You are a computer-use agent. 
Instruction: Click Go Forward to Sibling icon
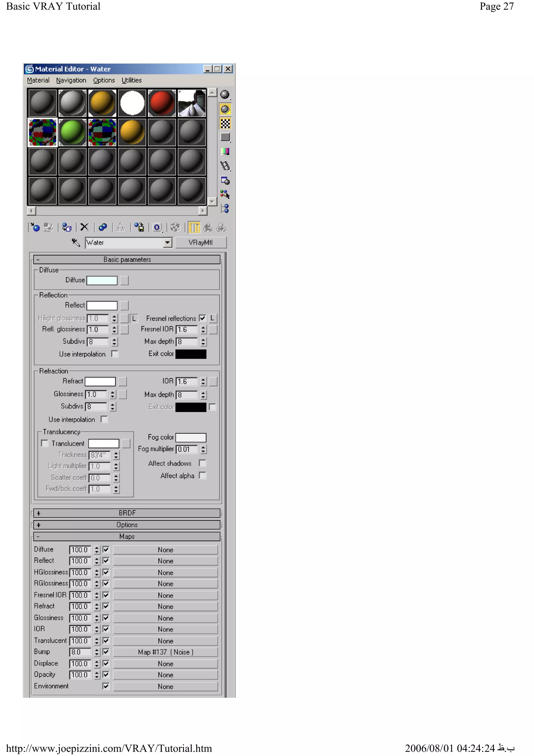(x=221, y=228)
